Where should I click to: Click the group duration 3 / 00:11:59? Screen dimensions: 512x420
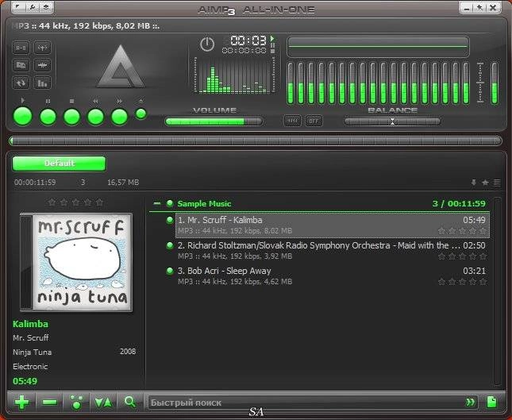[x=459, y=203]
